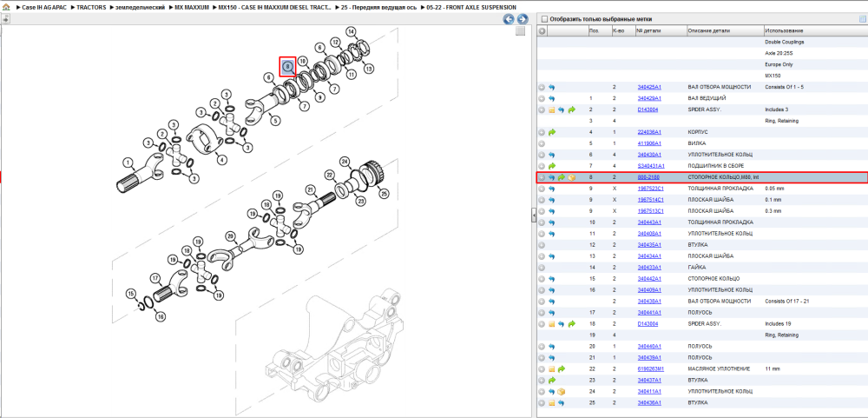Viewport: 868px width, 418px height.
Task: Select callout 8 in the diagram
Action: click(288, 67)
